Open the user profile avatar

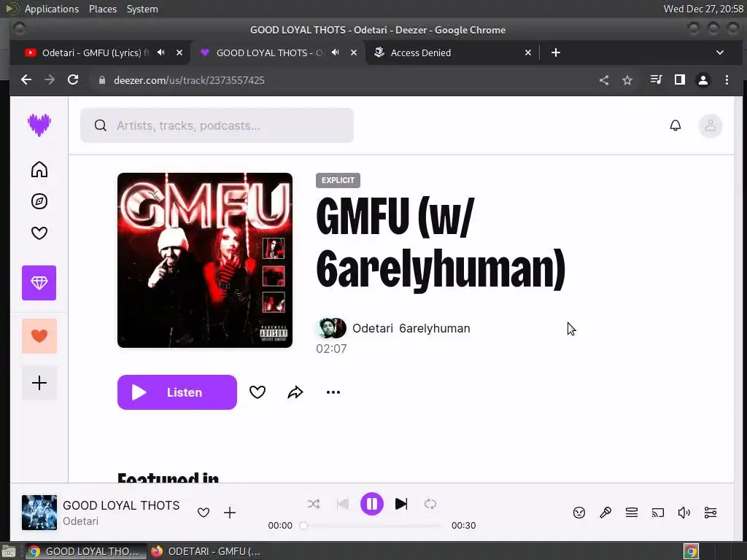tap(711, 125)
